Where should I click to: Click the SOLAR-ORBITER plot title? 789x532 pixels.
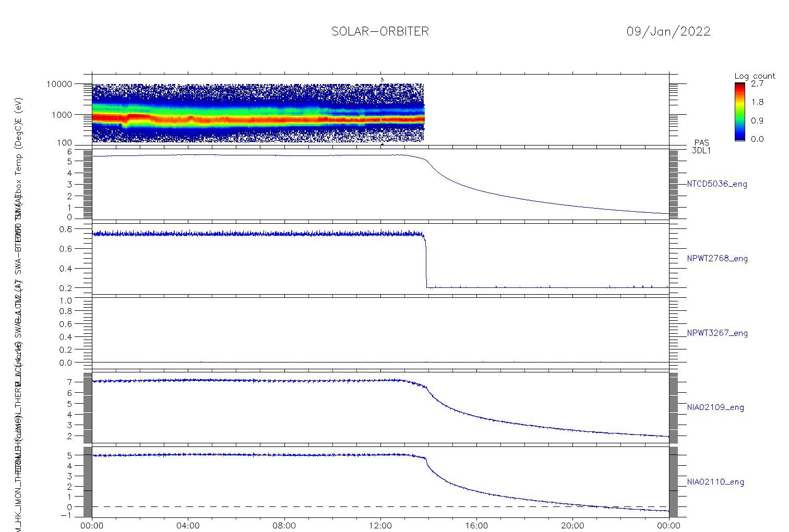[x=380, y=31]
